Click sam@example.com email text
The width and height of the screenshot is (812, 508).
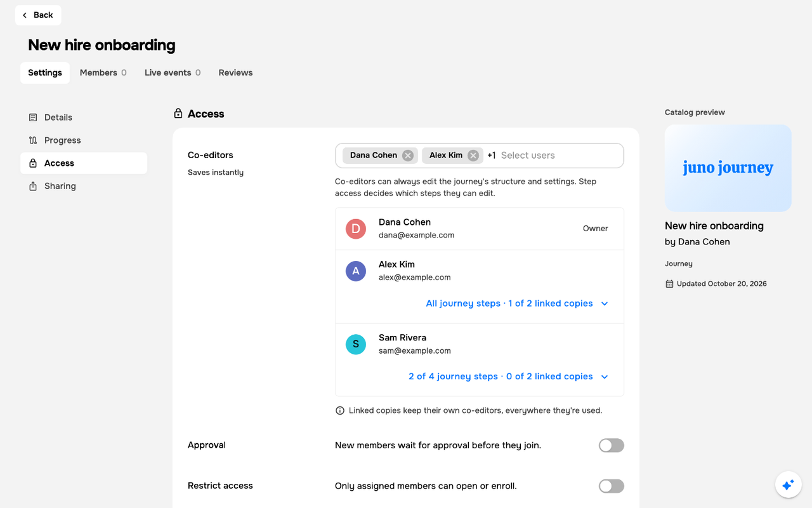415,351
